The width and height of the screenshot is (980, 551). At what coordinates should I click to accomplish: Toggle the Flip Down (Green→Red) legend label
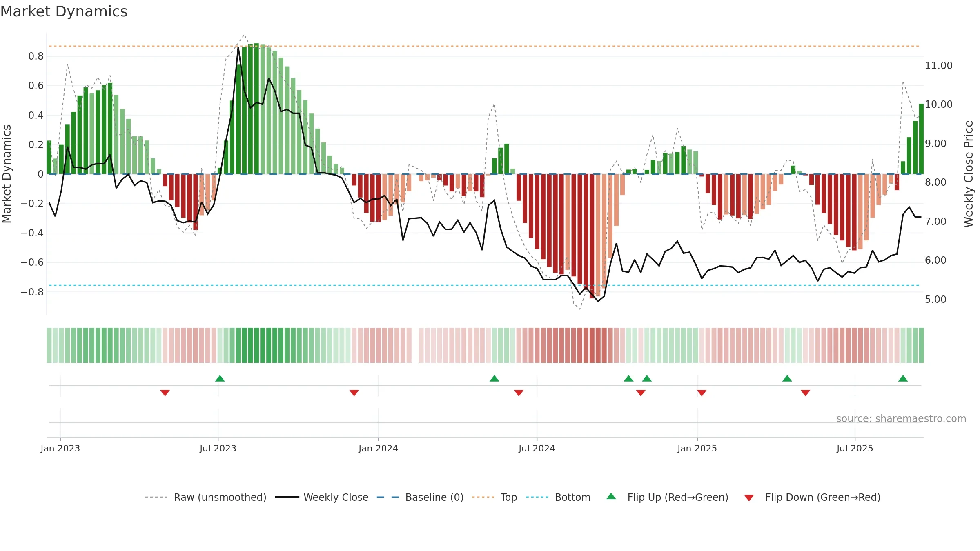tap(823, 497)
